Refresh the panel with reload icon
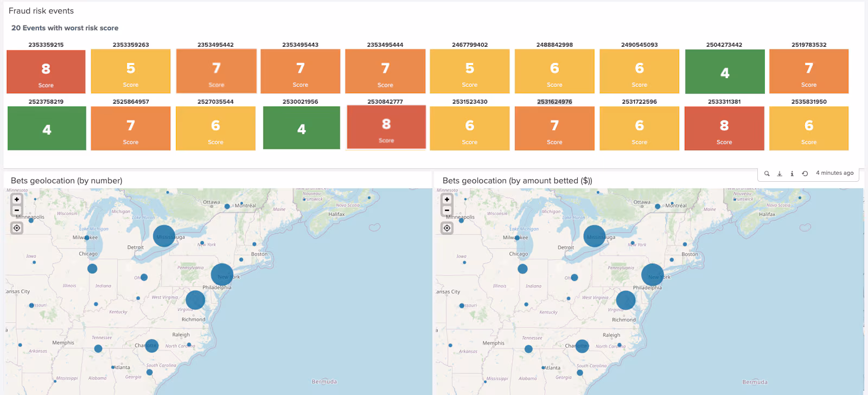868x395 pixels. 805,174
